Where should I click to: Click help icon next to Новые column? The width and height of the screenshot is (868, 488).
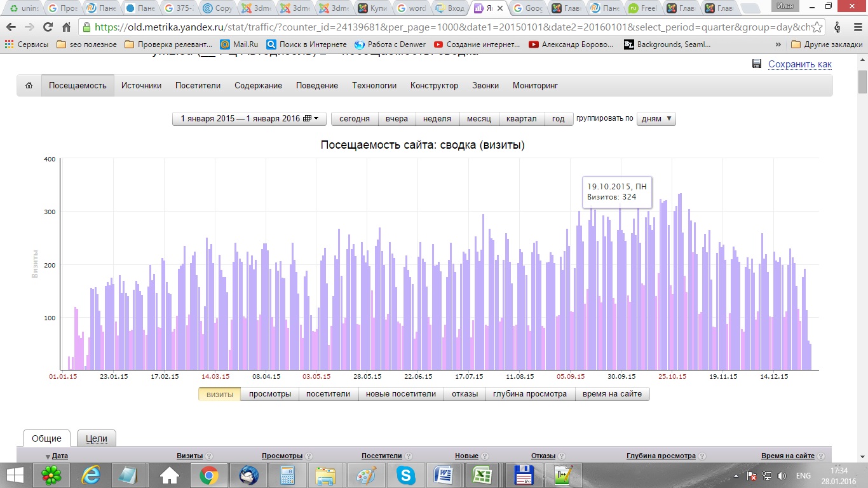(485, 456)
